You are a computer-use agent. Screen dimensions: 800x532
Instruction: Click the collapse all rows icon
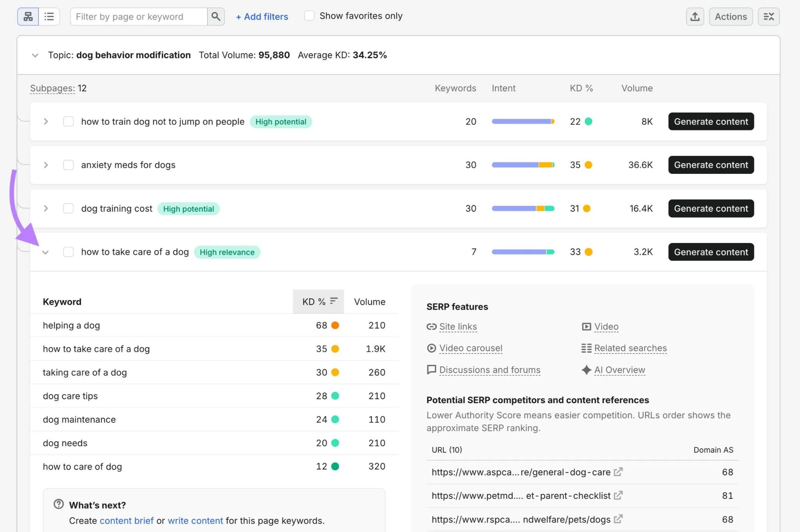coord(768,16)
